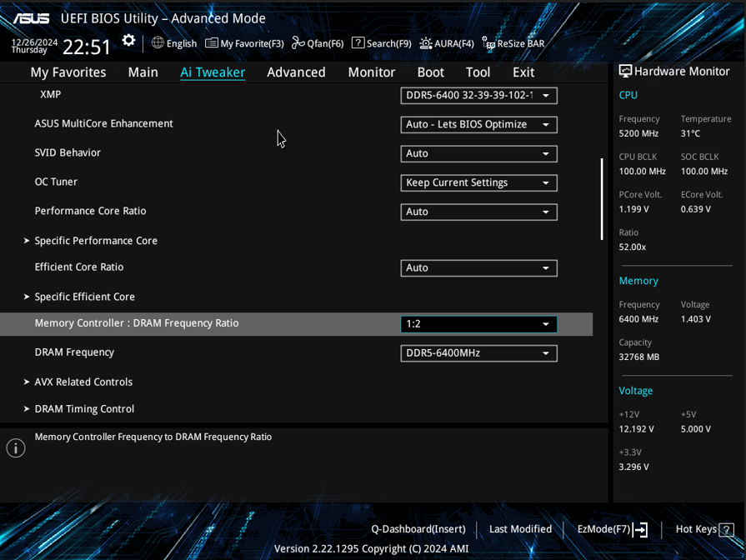The width and height of the screenshot is (746, 560).
Task: Toggle ReSize BAR icon
Action: pyautogui.click(x=488, y=43)
